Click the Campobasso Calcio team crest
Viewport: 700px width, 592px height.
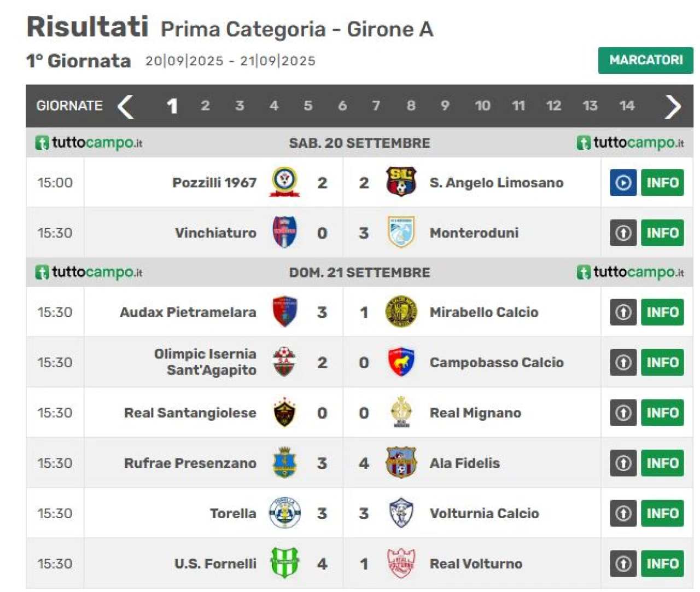tap(401, 362)
